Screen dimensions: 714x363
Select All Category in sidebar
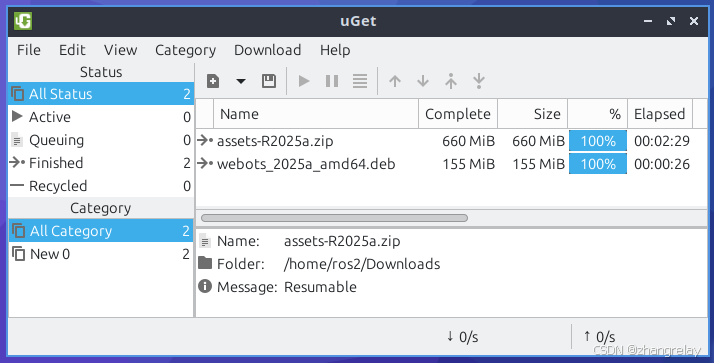[101, 231]
